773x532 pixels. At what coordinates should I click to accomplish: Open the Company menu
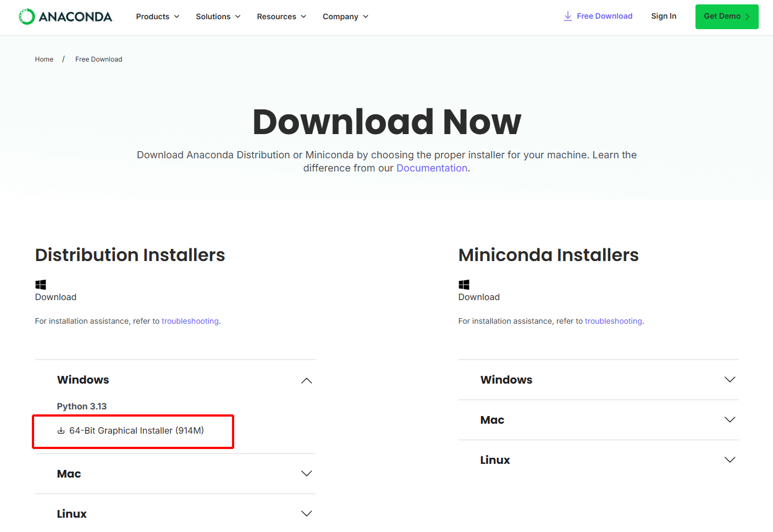pyautogui.click(x=345, y=16)
